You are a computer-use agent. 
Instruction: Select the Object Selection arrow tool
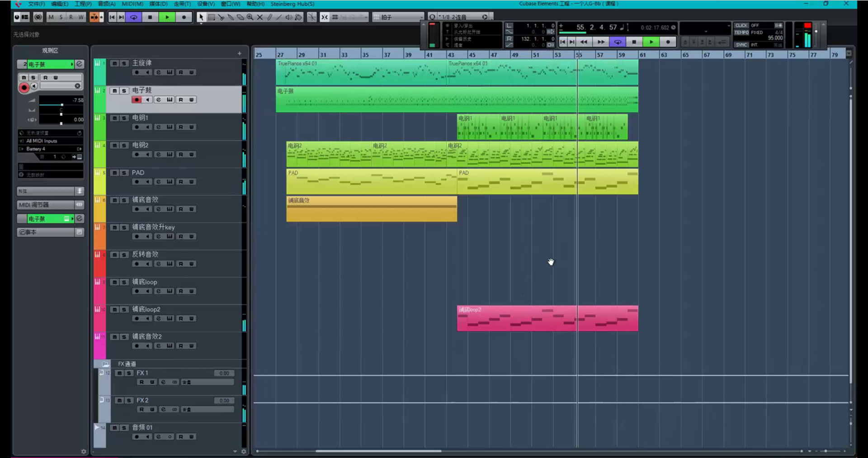201,17
